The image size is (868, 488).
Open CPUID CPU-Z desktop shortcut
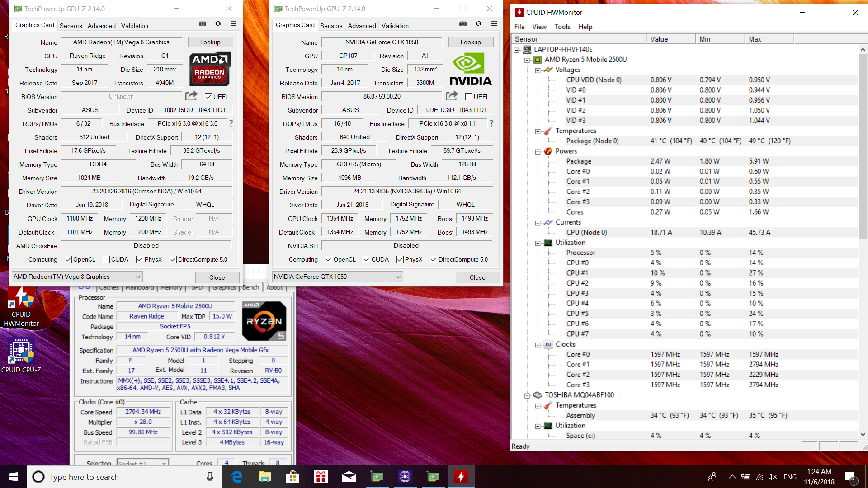tap(21, 357)
